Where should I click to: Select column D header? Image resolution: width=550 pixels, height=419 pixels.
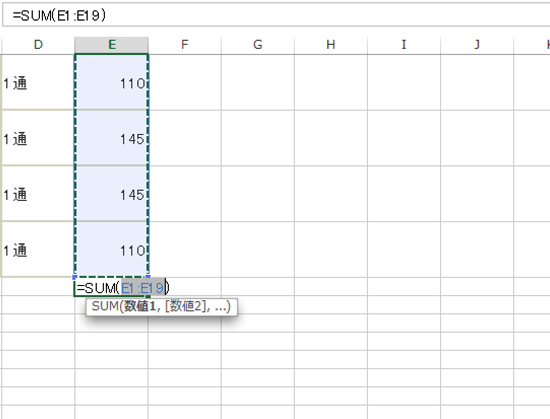tap(38, 45)
